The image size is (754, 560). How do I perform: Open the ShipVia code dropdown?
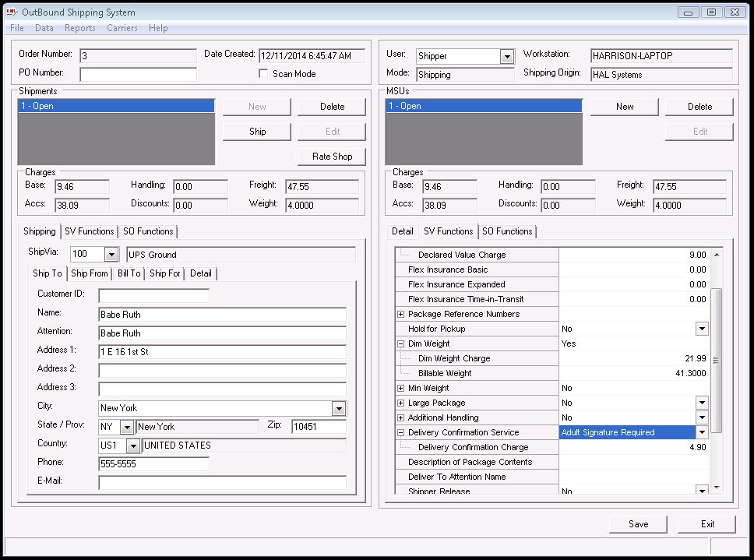pyautogui.click(x=111, y=255)
